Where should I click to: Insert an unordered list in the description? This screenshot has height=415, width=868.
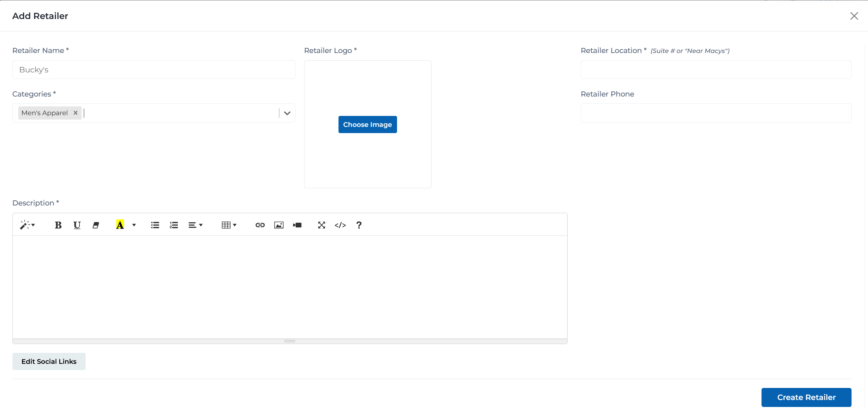(x=155, y=225)
